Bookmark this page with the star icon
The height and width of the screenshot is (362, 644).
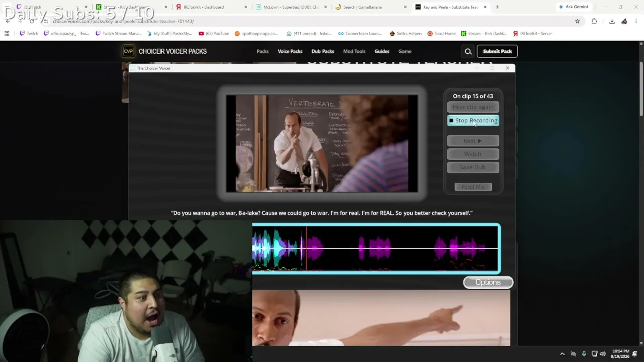[577, 21]
